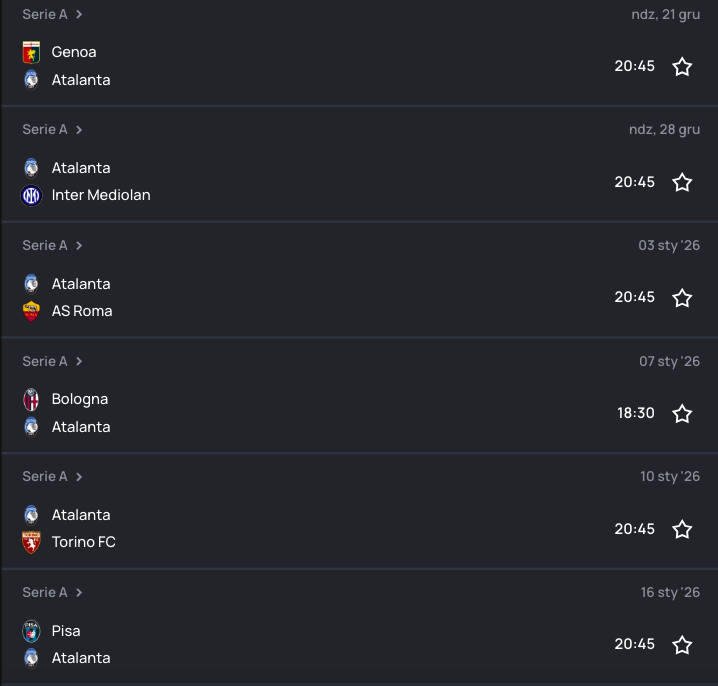Favorite the Genoa vs Atalanta match
This screenshot has width=718, height=686.
click(682, 66)
